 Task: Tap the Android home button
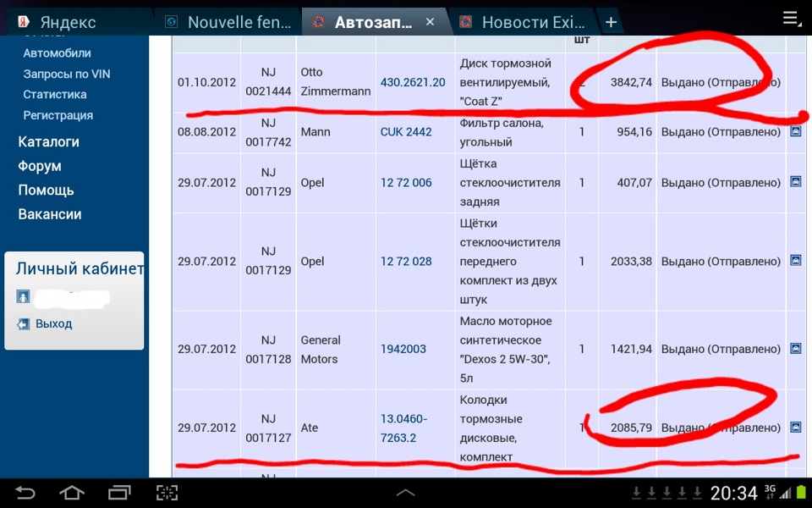72,493
